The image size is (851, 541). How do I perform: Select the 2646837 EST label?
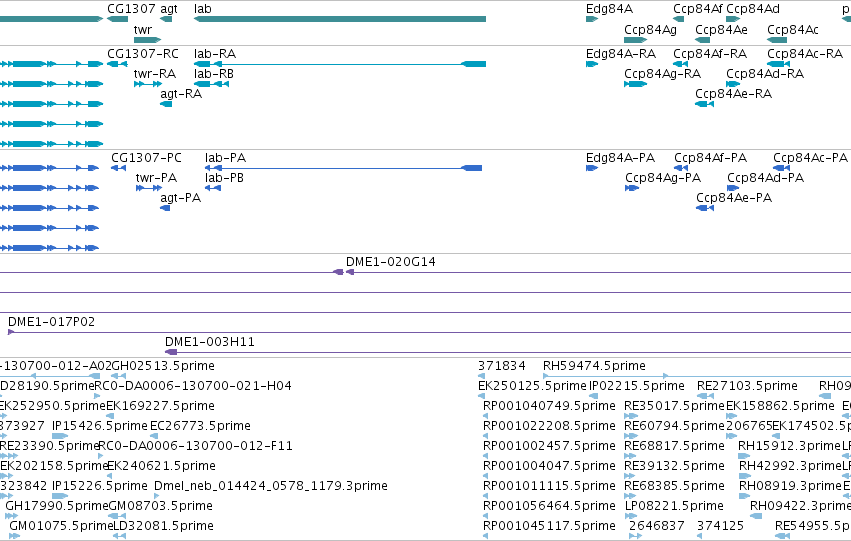pos(657,526)
